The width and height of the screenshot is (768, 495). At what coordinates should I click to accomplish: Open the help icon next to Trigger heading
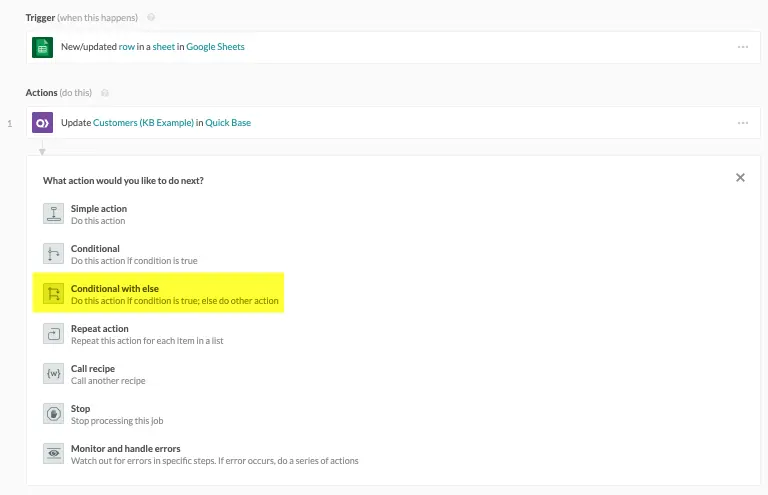(151, 17)
